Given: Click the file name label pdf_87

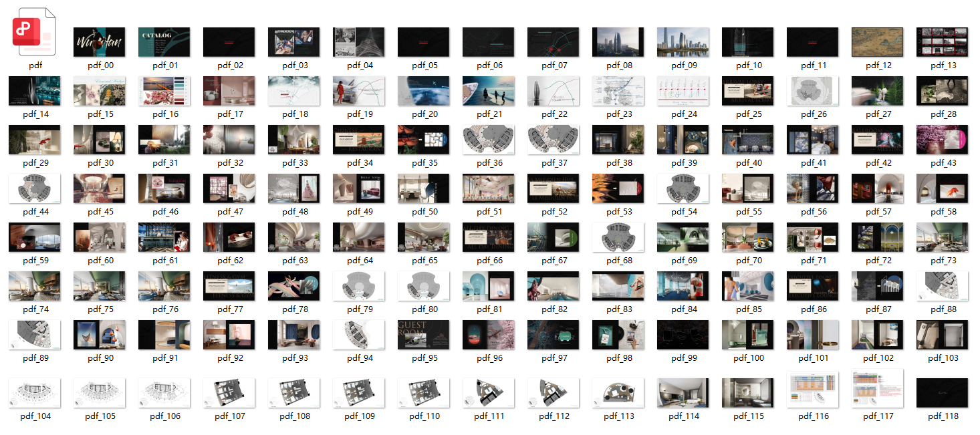Looking at the screenshot, I should click(878, 309).
